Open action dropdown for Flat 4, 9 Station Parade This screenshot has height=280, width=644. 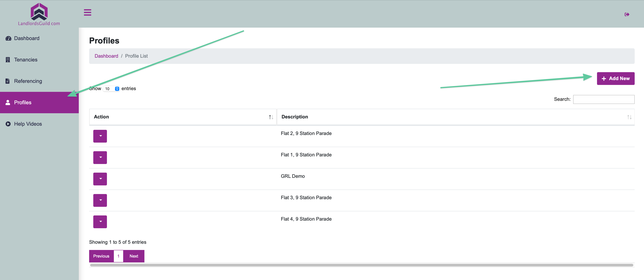pos(100,222)
